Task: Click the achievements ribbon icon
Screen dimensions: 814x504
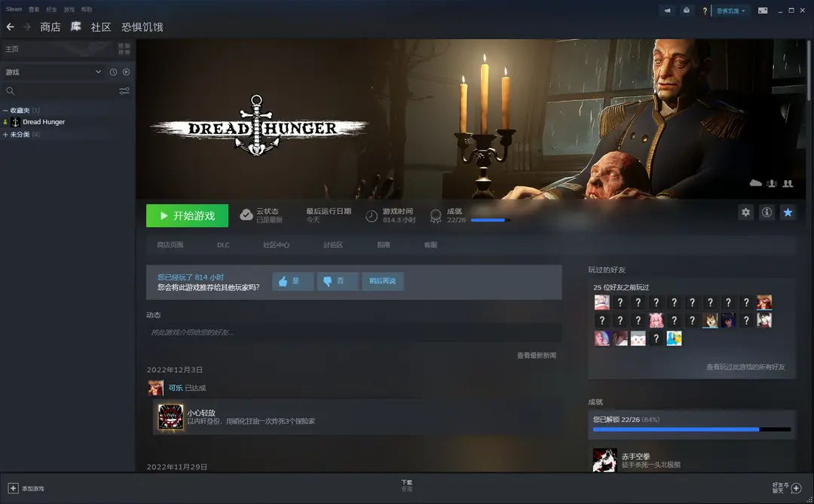Action: [x=436, y=216]
